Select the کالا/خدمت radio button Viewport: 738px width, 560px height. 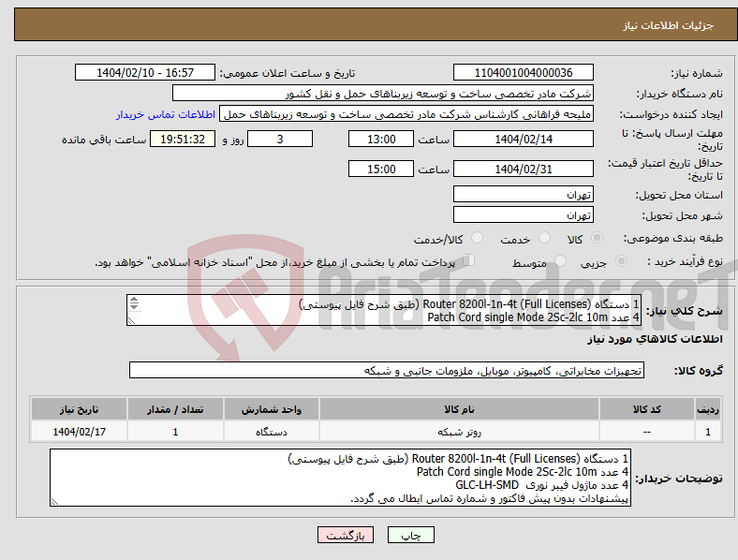click(x=478, y=238)
